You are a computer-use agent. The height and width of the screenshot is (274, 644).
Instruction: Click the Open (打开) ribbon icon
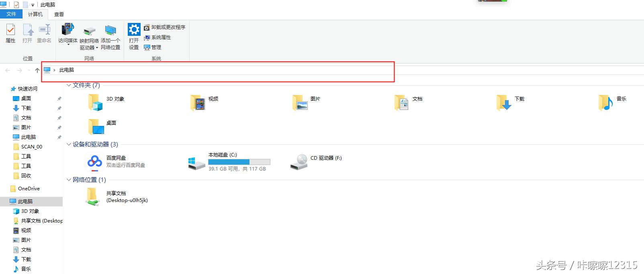(x=27, y=33)
